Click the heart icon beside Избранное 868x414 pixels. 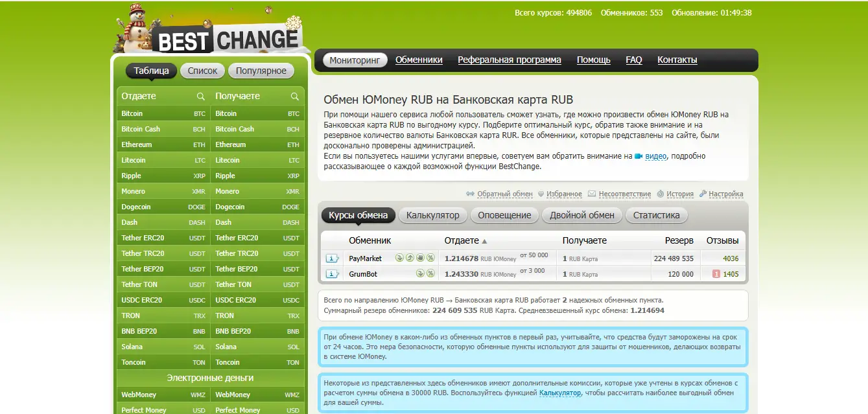coord(541,194)
